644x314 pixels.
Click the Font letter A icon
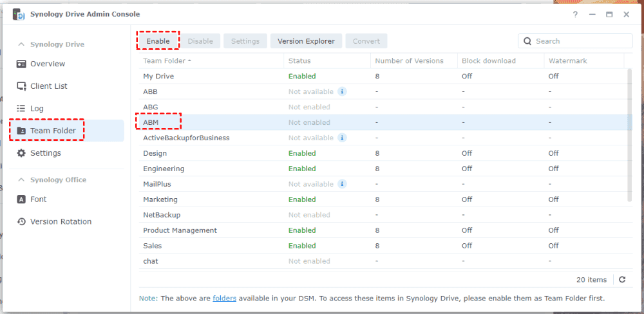point(21,199)
